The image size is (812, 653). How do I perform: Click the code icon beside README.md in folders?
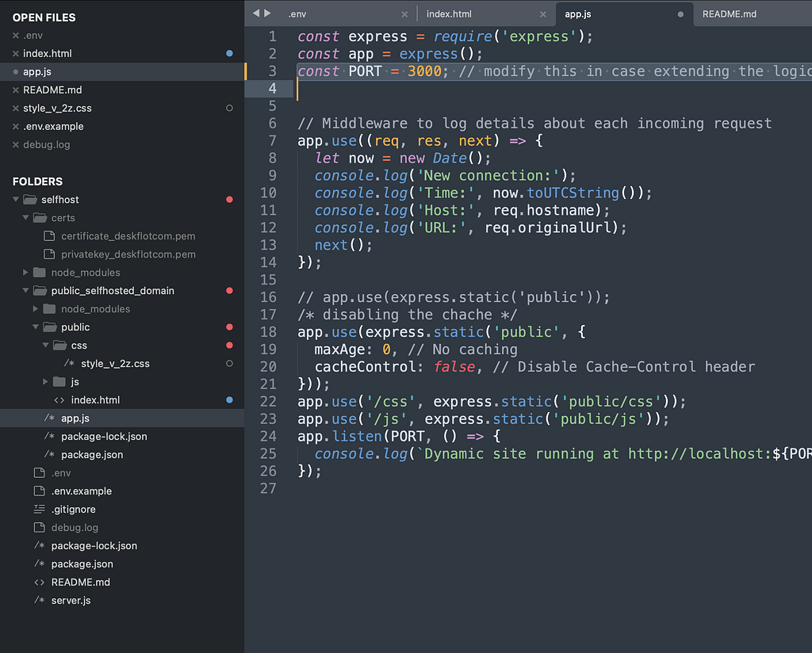point(40,582)
